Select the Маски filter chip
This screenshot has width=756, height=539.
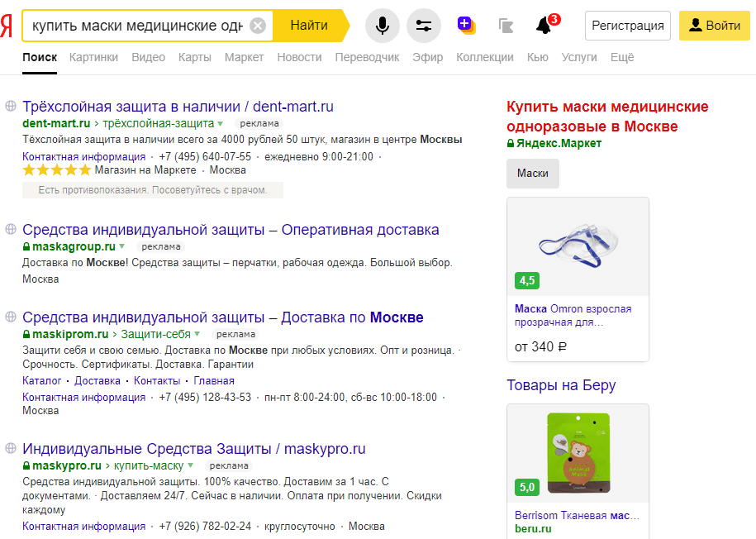(532, 174)
